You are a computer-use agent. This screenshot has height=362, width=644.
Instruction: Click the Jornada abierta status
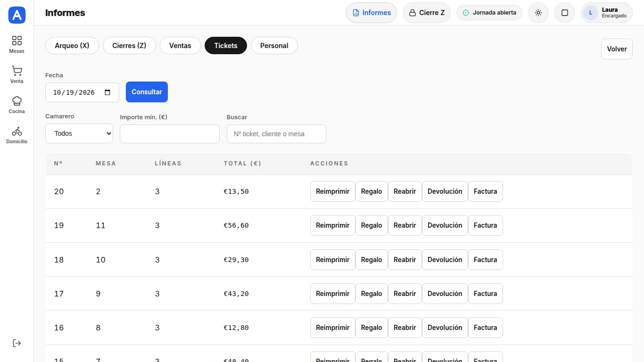(489, 13)
